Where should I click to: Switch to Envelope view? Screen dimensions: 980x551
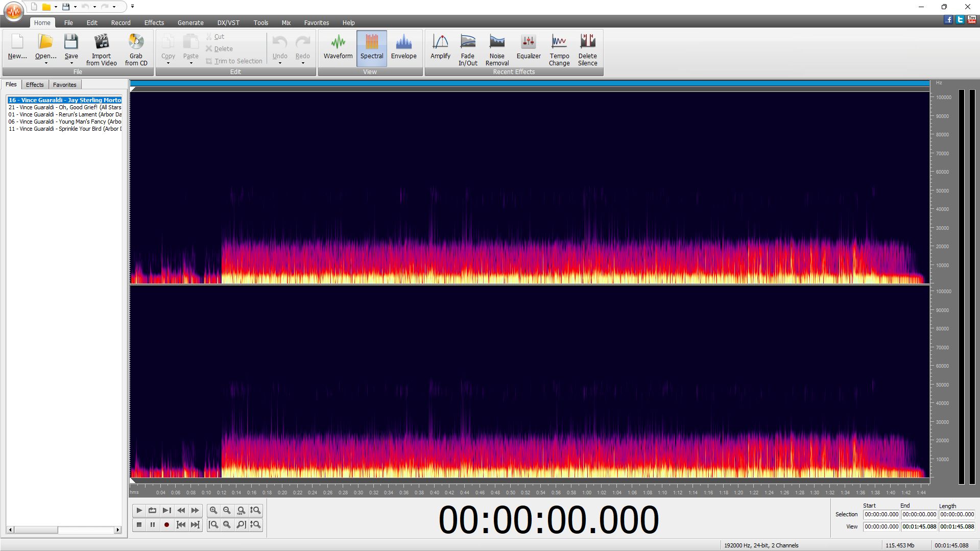click(403, 47)
